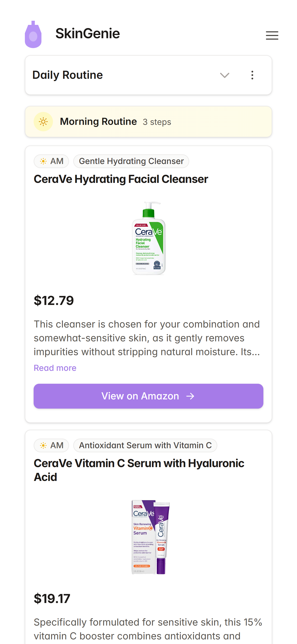Click the AM badge on the cleanser card
The width and height of the screenshot is (297, 644).
tap(51, 161)
